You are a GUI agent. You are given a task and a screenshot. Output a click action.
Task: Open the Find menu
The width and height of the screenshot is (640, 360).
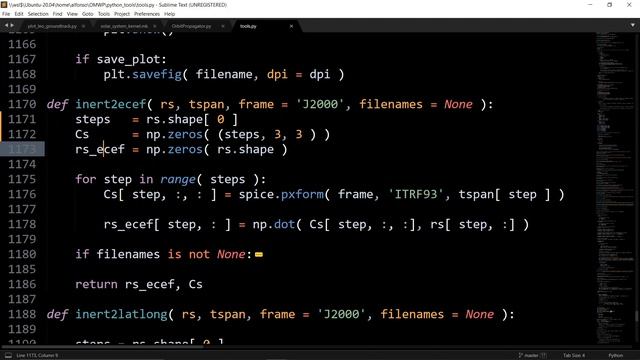[x=58, y=14]
